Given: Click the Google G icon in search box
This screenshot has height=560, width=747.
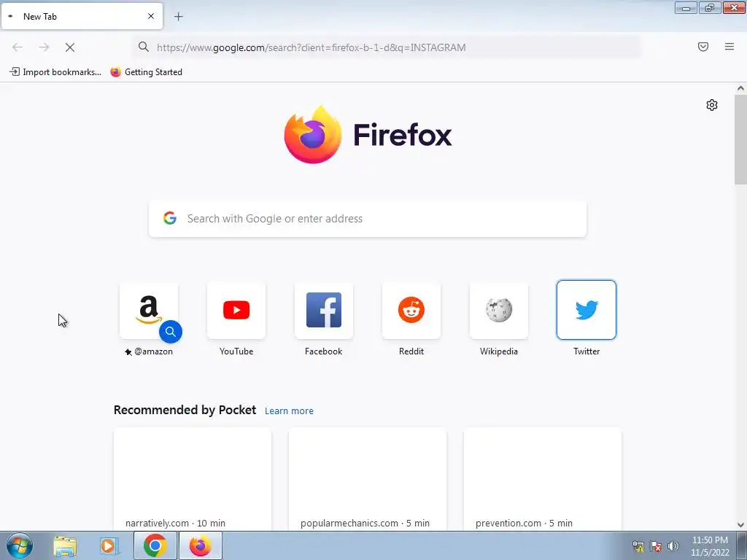Looking at the screenshot, I should [170, 218].
